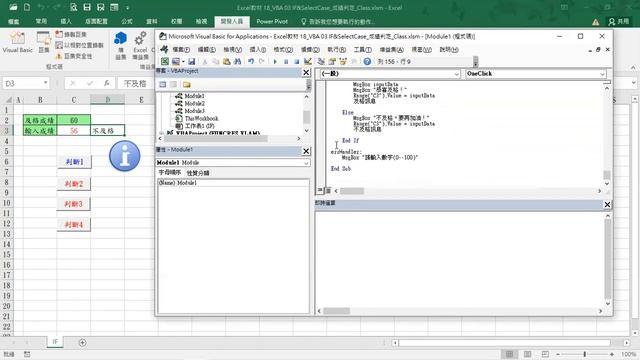Click Print Preview icon in Quick Access Toolbar
The height and width of the screenshot is (360, 640).
point(73,7)
